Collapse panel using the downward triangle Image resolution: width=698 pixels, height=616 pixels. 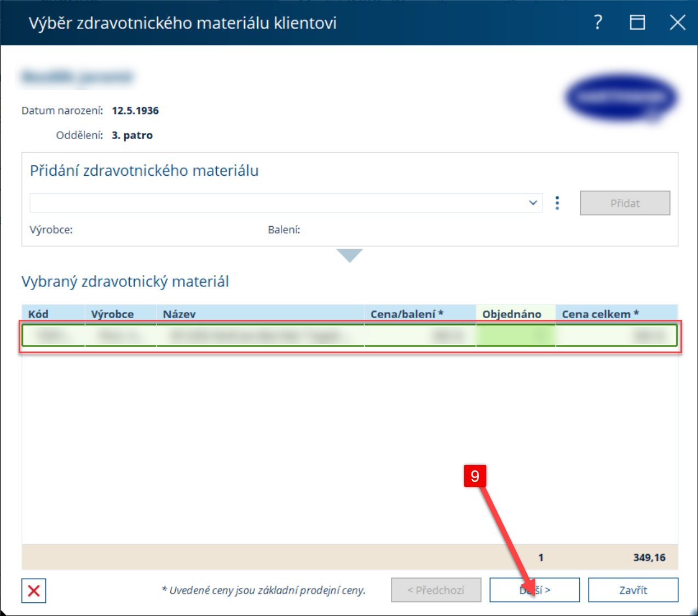[350, 256]
